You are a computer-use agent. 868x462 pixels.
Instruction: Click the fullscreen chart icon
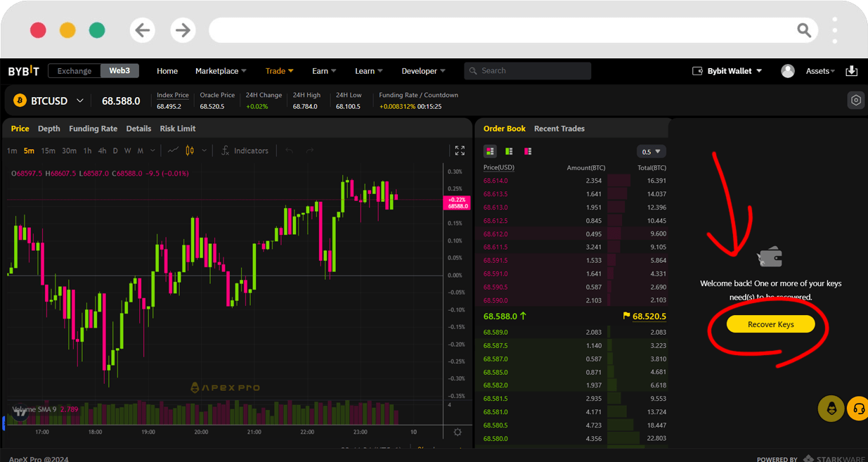460,150
